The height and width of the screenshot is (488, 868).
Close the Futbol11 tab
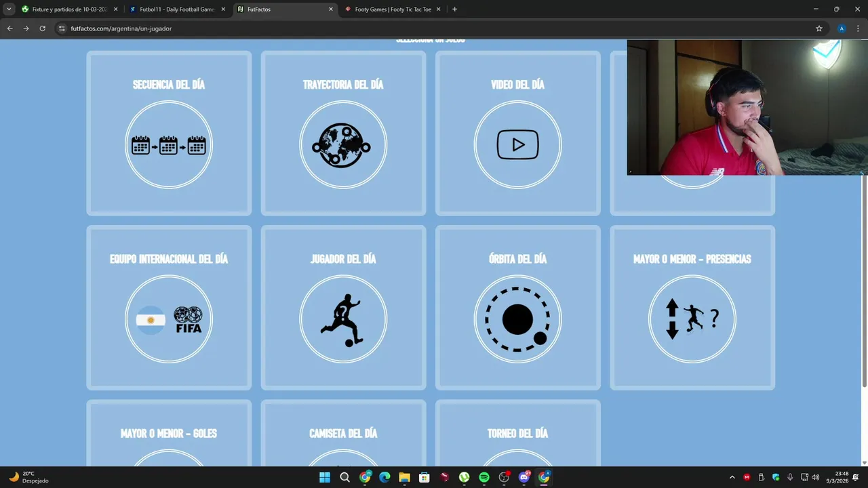(x=223, y=9)
